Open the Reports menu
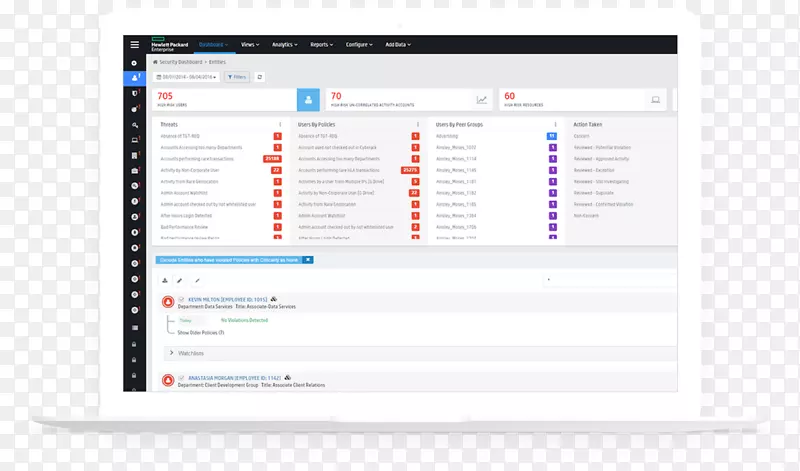800x471 pixels. (321, 45)
